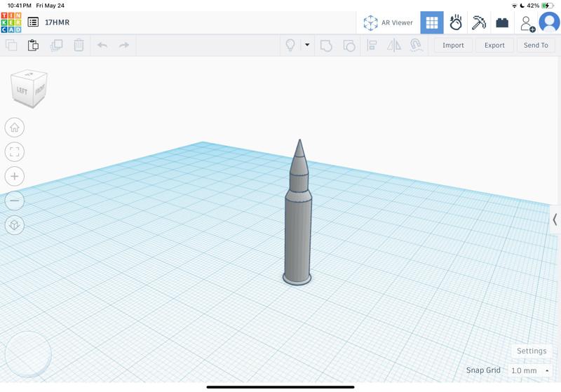Open the Sim Lab mode
Viewport: 561px width, 392px height.
[455, 22]
